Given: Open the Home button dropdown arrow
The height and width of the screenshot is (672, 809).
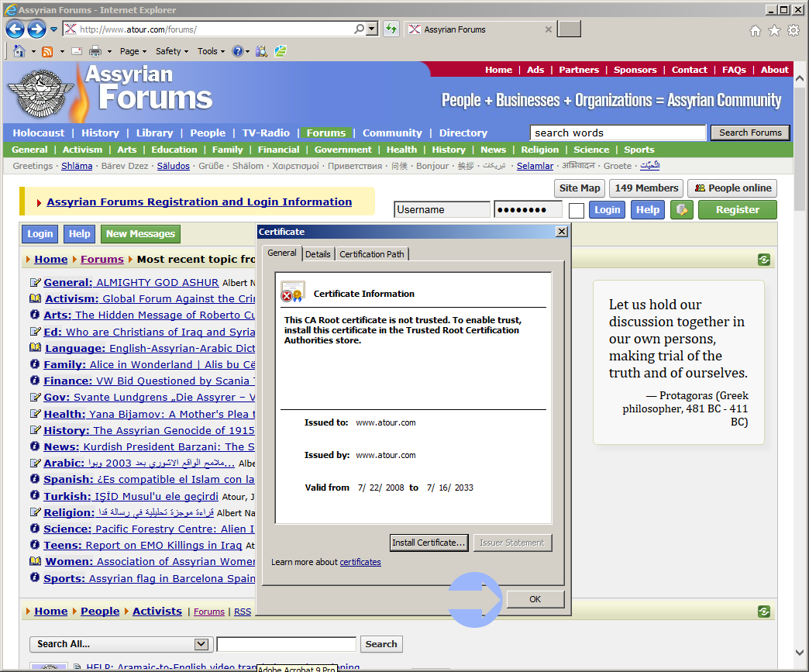Looking at the screenshot, I should click(33, 52).
